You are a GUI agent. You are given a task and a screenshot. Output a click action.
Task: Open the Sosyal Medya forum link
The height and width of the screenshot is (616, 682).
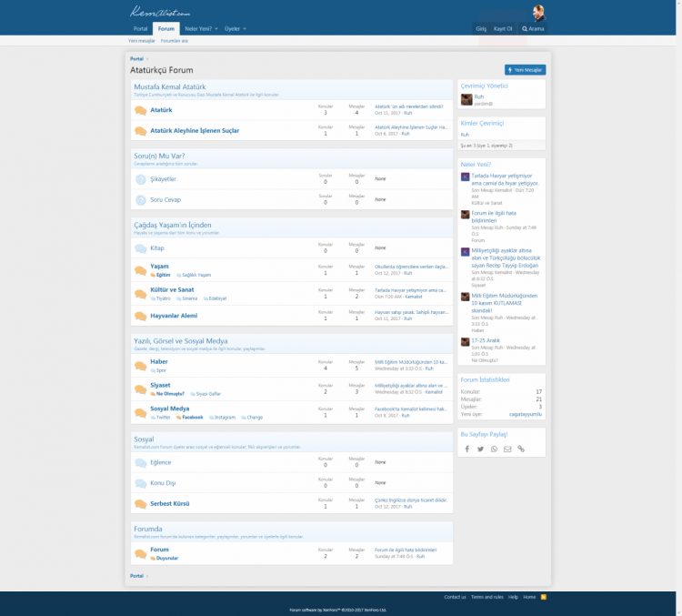click(169, 409)
